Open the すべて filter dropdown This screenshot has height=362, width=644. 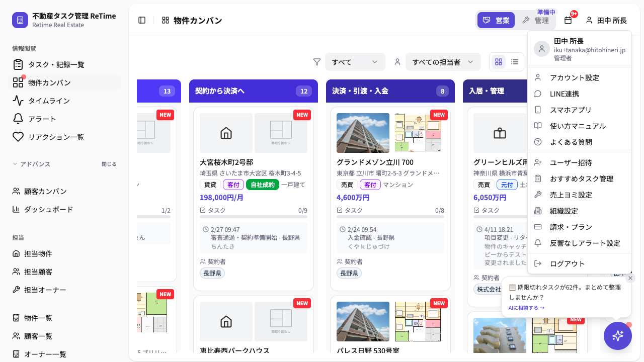[355, 62]
